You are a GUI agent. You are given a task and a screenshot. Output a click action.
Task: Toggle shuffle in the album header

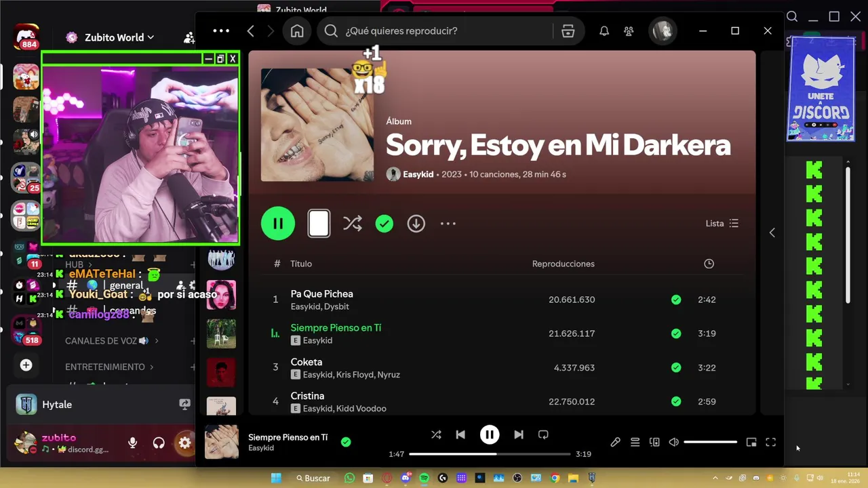click(353, 224)
